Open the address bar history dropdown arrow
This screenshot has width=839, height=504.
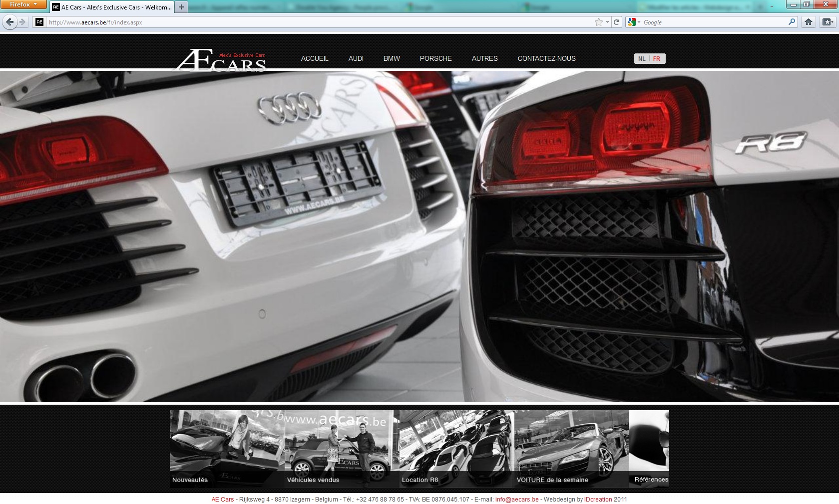pyautogui.click(x=607, y=22)
